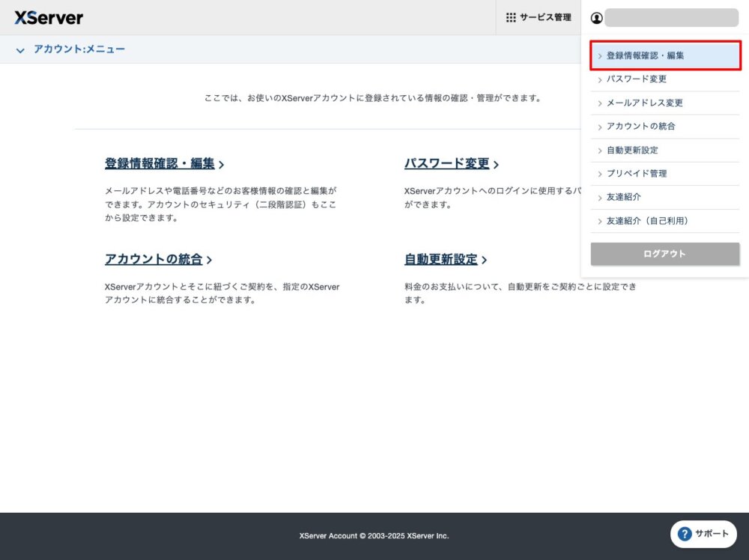Click the user account avatar icon
749x560 pixels.
(x=596, y=18)
